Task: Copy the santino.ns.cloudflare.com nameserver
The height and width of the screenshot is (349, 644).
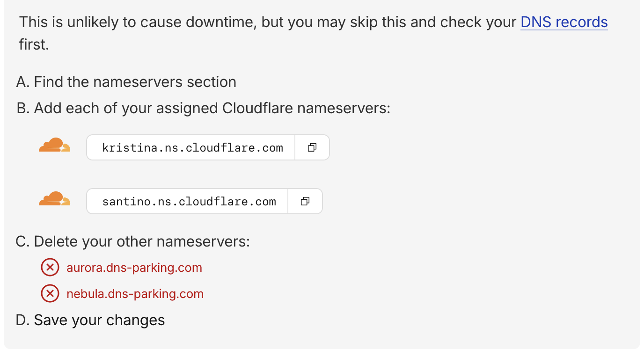Action: point(305,202)
